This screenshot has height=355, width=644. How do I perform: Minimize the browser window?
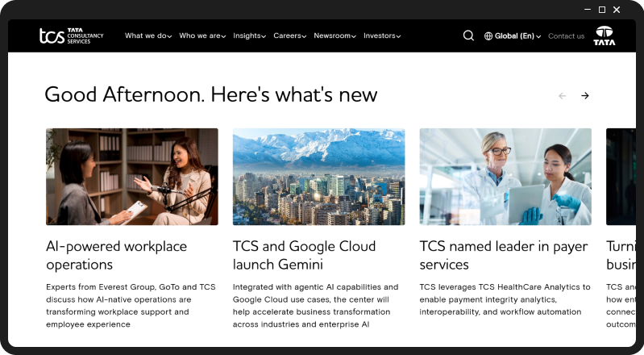click(x=588, y=10)
